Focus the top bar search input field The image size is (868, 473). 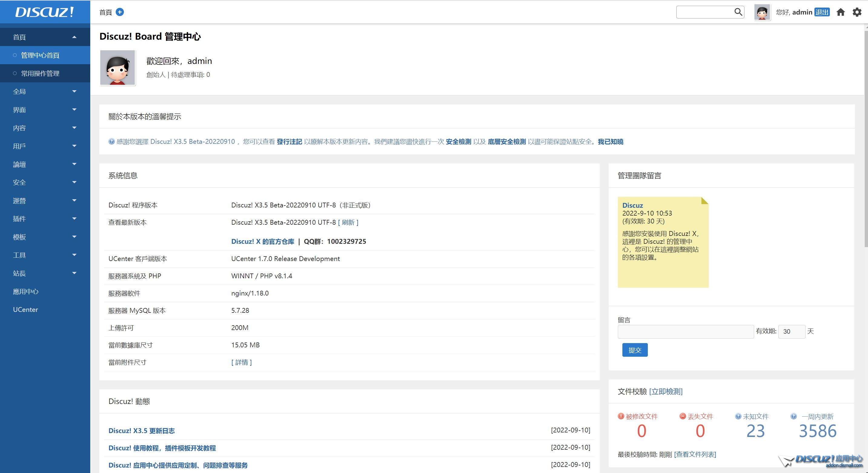point(705,12)
